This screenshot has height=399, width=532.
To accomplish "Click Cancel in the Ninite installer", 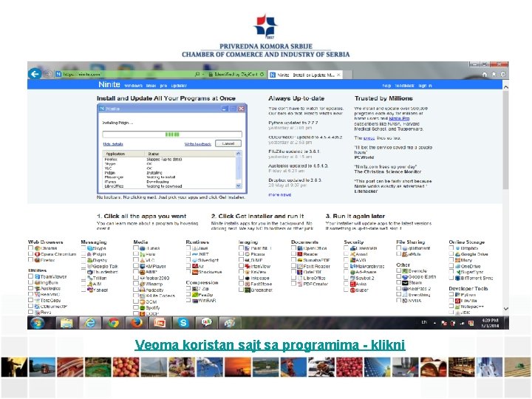I will click(228, 143).
